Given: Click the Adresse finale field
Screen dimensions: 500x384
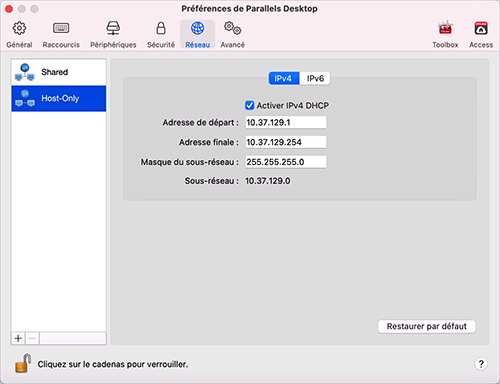Looking at the screenshot, I should [286, 142].
